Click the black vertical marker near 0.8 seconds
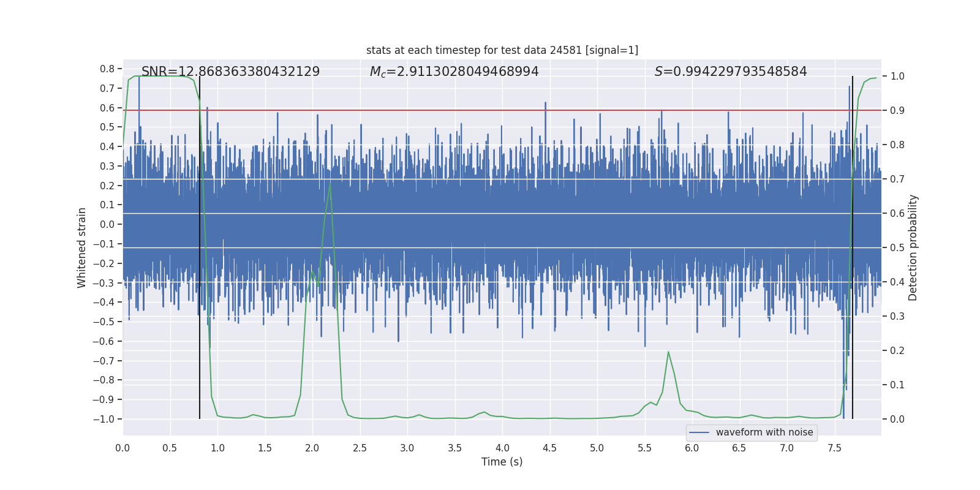Screen dimensions: 980x490 click(200, 367)
